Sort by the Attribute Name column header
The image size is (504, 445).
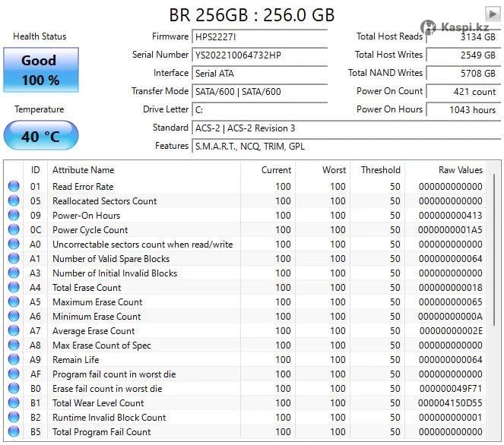pos(143,170)
